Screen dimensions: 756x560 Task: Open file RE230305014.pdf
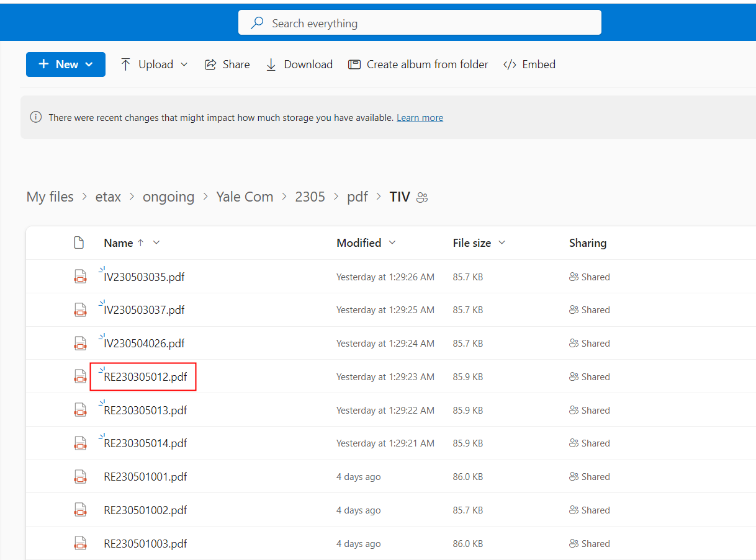[x=145, y=443]
